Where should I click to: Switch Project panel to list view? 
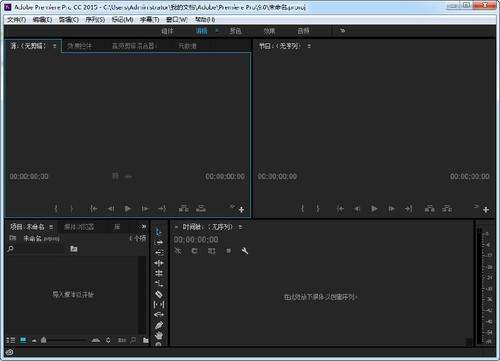(x=10, y=340)
